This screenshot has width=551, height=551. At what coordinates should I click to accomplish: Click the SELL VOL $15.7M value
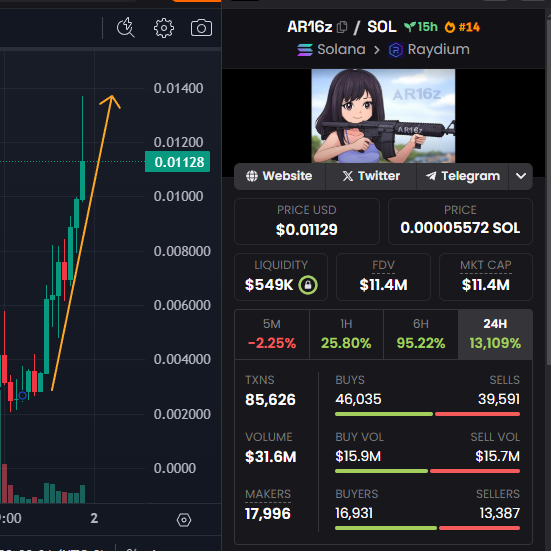pyautogui.click(x=497, y=456)
